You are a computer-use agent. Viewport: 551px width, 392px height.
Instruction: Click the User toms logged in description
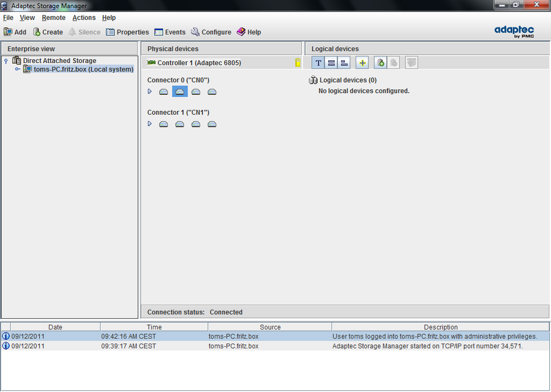(435, 336)
